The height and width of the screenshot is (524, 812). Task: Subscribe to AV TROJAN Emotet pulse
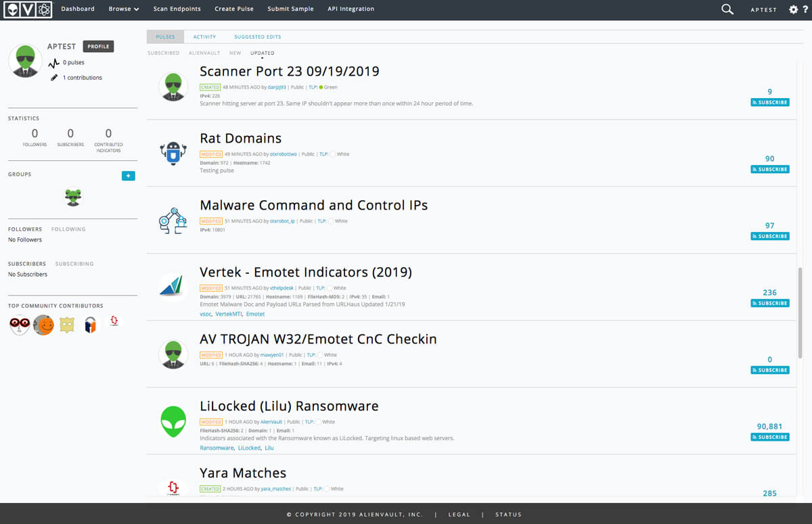click(x=770, y=371)
